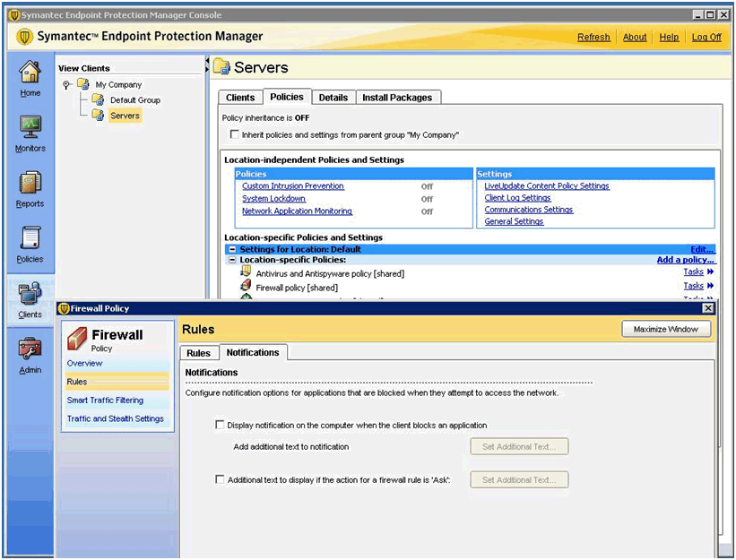Open LiveUpdate Content Policy Settings link
The image size is (736, 560).
(546, 186)
